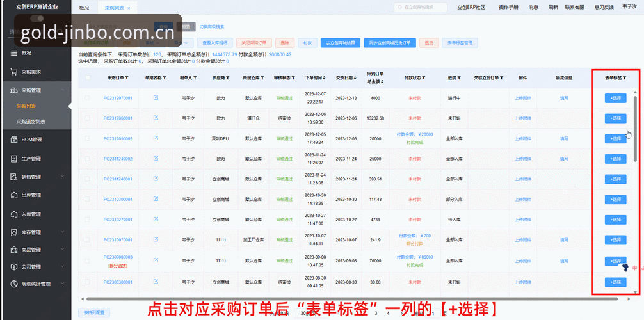Click the 公司管理 shield icon

coord(13,267)
